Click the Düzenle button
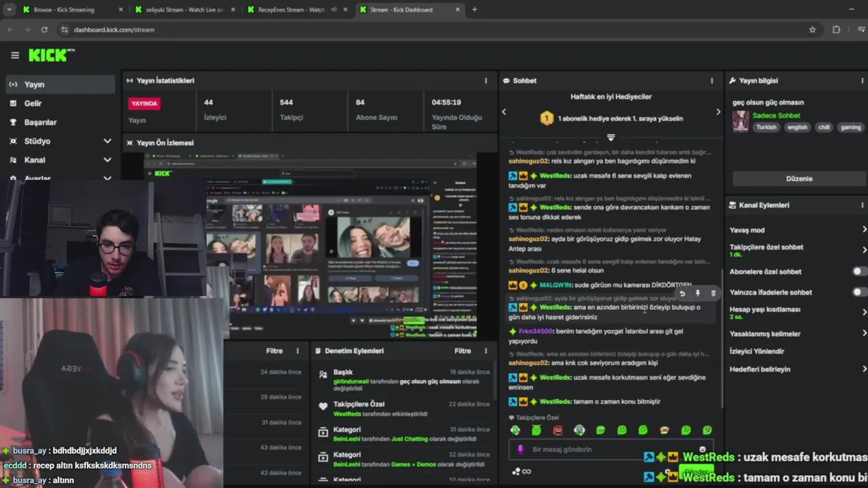868x488 pixels. coord(799,178)
